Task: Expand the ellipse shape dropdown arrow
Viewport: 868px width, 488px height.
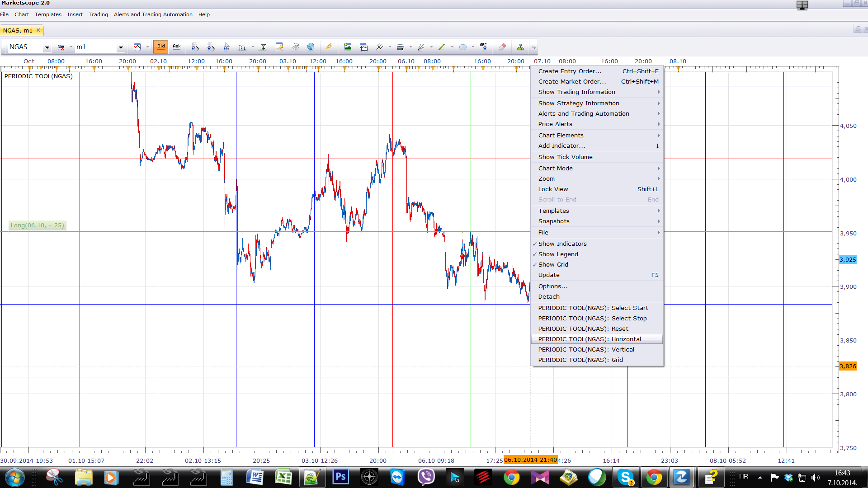Action: (473, 47)
